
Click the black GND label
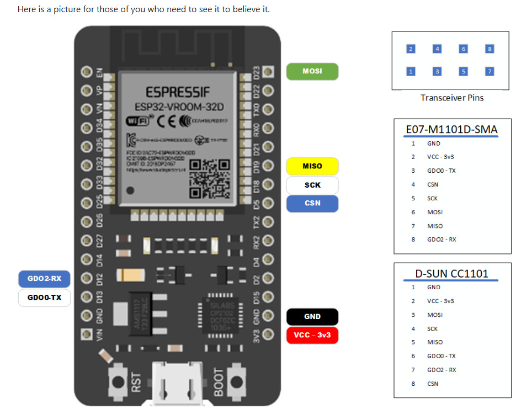[x=312, y=317]
